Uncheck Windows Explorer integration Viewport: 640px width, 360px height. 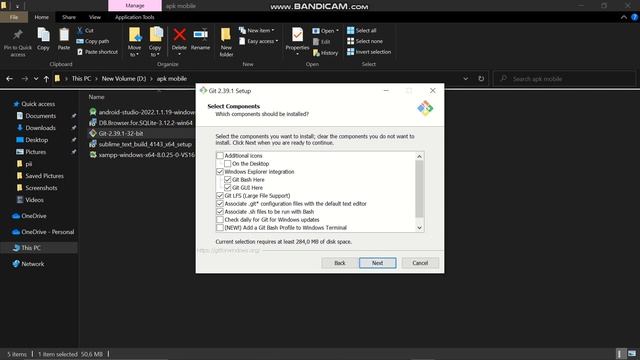pyautogui.click(x=220, y=172)
